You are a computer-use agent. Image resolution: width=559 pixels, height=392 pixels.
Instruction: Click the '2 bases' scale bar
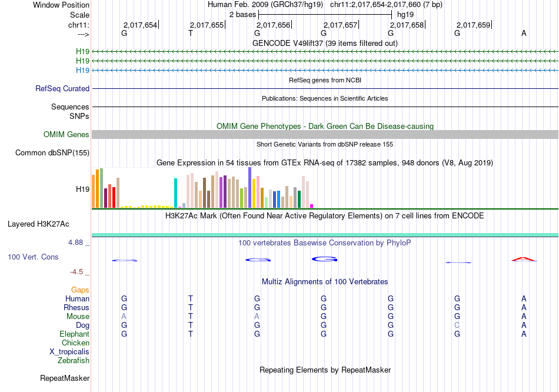click(325, 15)
